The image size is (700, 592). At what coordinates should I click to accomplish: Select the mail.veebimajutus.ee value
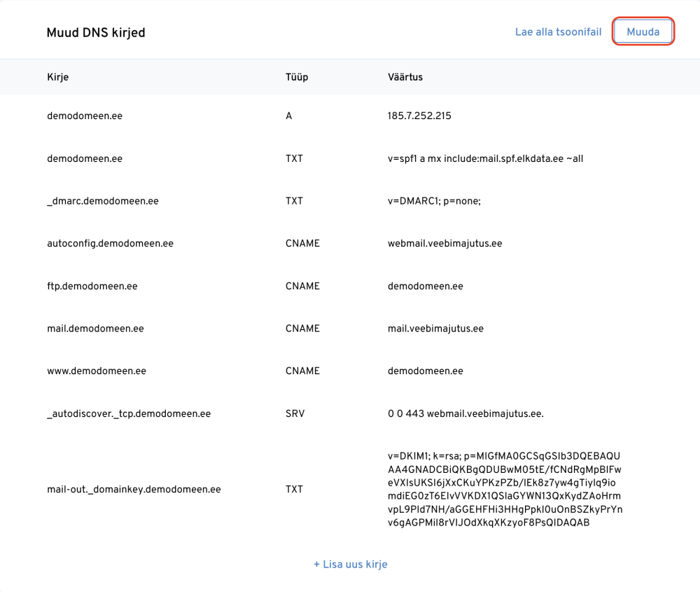[435, 329]
